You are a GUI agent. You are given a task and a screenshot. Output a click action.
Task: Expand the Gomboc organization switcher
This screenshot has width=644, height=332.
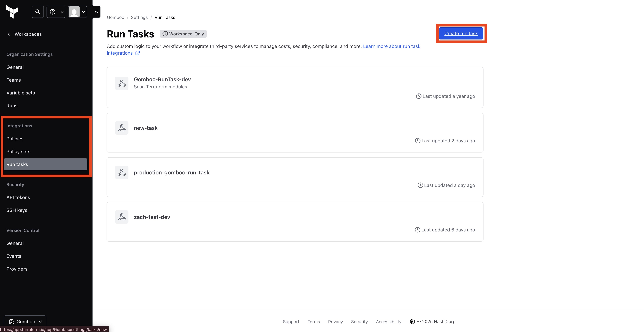(25, 322)
